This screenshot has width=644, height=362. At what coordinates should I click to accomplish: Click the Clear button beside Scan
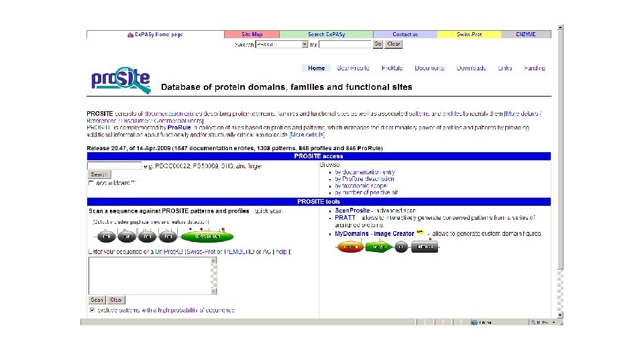[116, 300]
